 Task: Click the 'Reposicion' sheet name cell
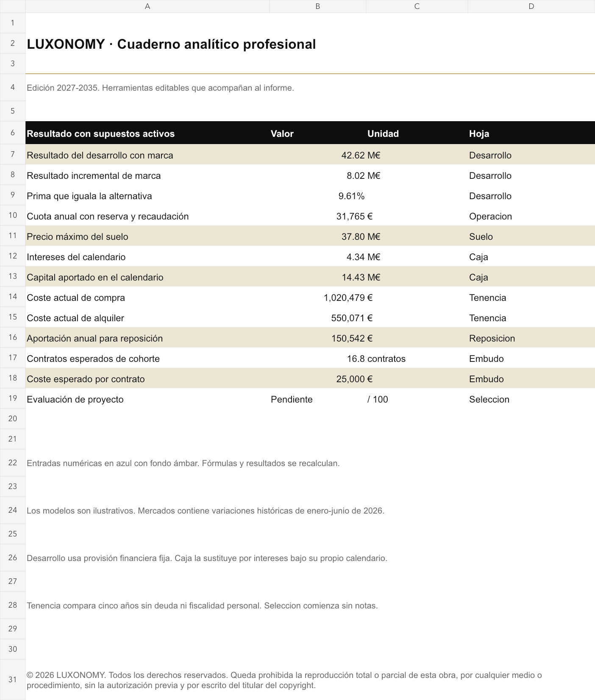(531, 338)
